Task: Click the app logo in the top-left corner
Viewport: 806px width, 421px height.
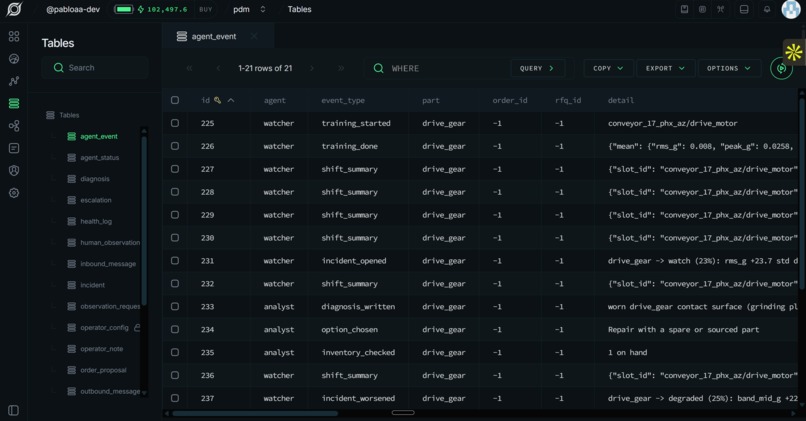Action: tap(14, 9)
